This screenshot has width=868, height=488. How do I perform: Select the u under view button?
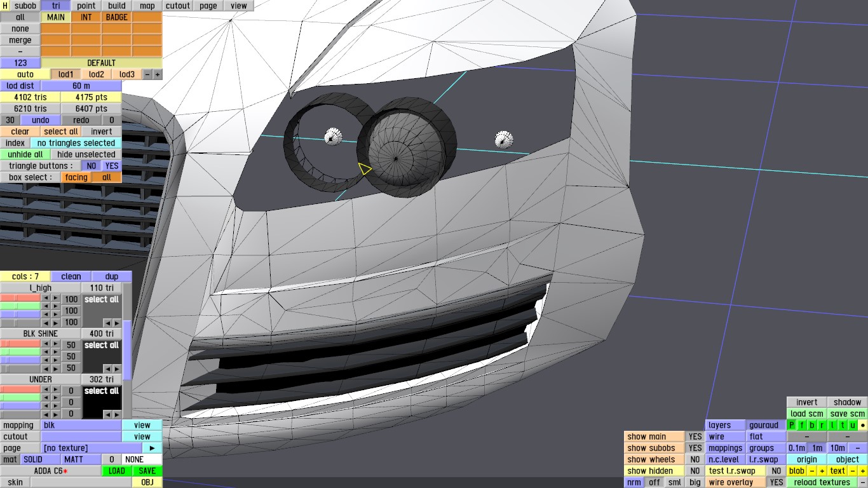(x=853, y=425)
